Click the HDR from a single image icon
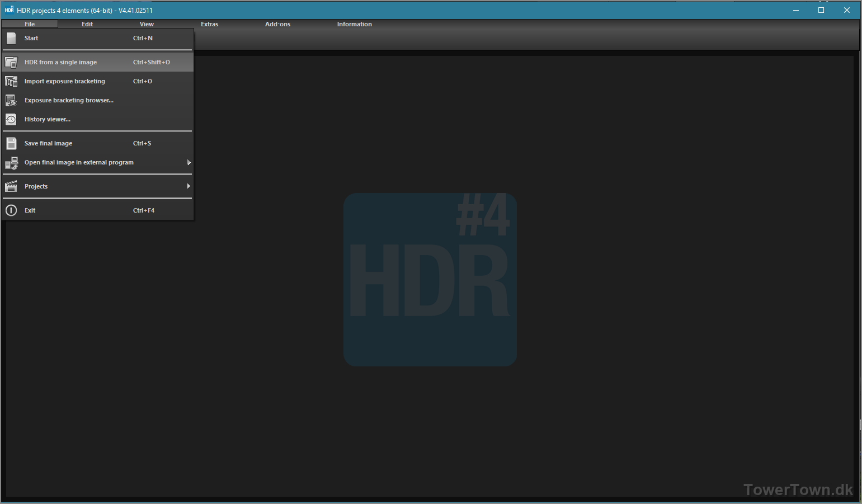 click(x=11, y=63)
